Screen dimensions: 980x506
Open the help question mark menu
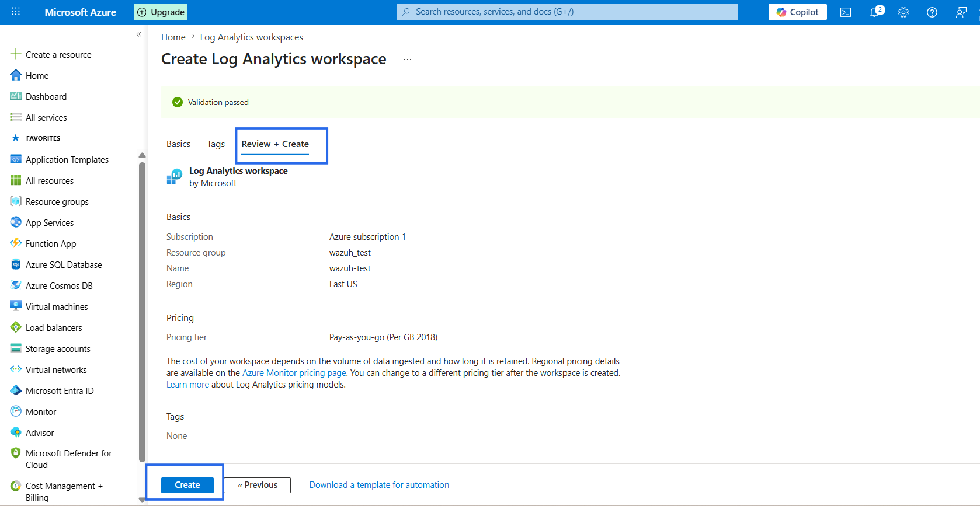click(932, 12)
